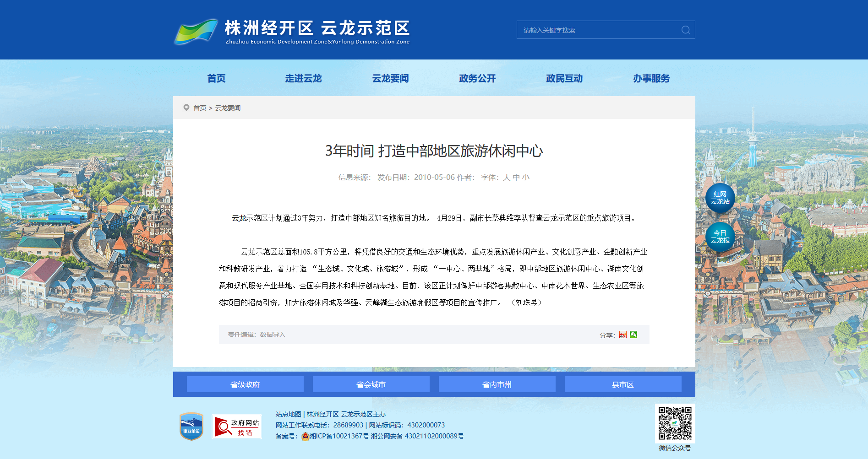This screenshot has width=868, height=459.
Task: Open the 政务公开 menu
Action: (x=477, y=79)
